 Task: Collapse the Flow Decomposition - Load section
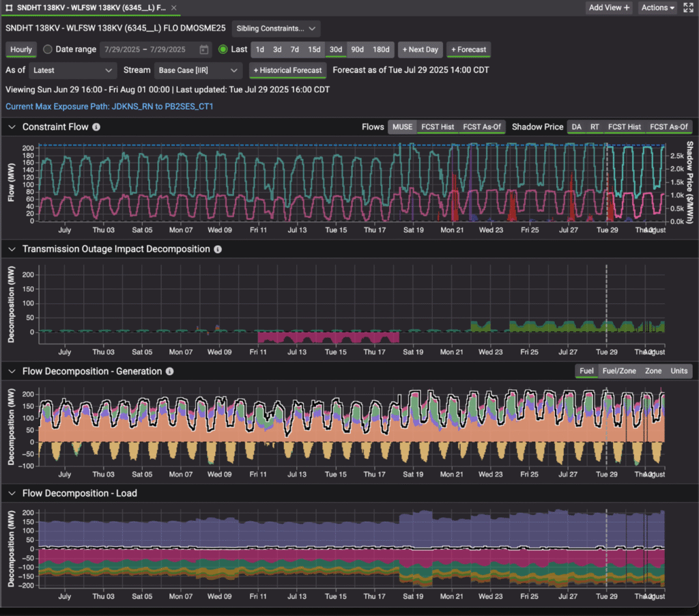pyautogui.click(x=12, y=493)
